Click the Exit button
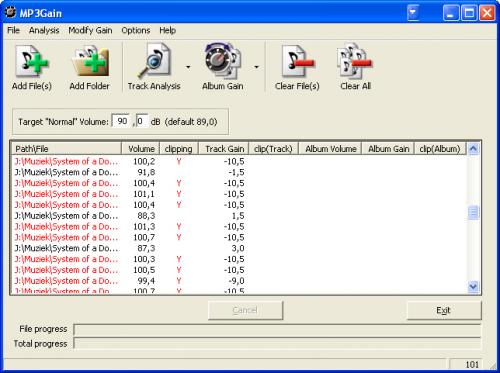Viewport: 500px width, 373px height. pos(444,310)
